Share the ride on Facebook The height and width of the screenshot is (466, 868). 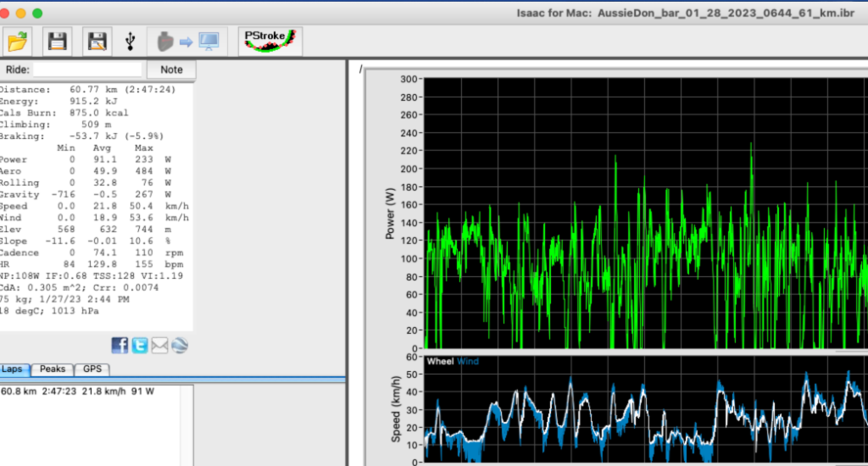[120, 345]
